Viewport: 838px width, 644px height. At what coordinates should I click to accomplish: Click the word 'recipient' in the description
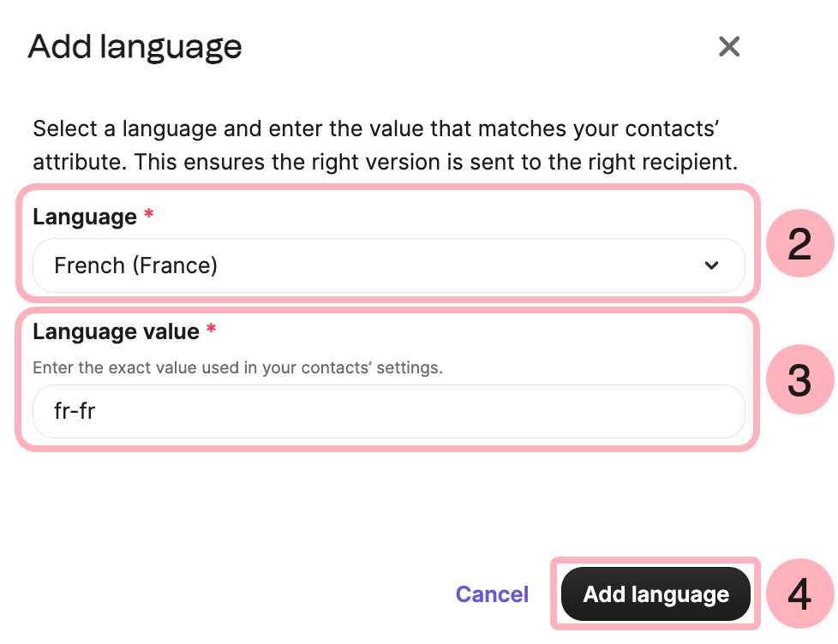pyautogui.click(x=691, y=162)
